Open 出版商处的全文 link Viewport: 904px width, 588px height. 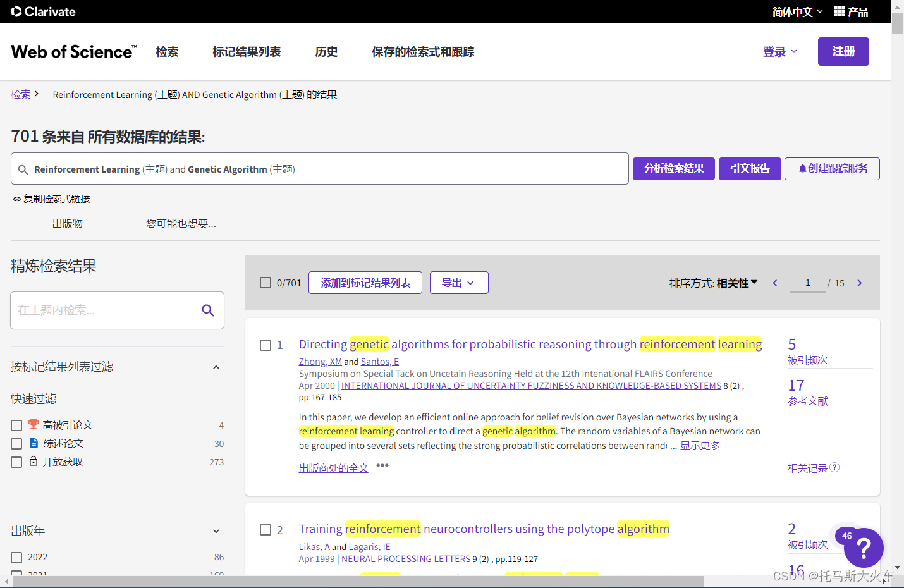tap(334, 468)
